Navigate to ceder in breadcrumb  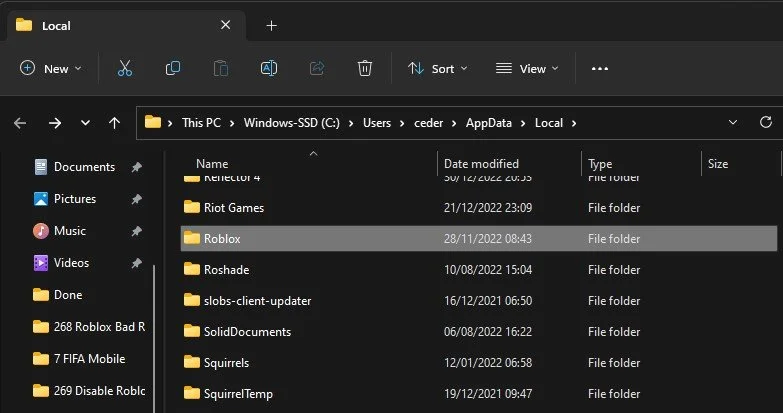428,123
